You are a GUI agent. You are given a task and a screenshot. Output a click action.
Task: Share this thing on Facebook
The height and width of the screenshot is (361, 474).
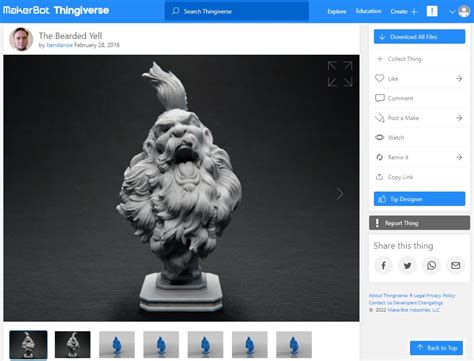[x=383, y=265]
